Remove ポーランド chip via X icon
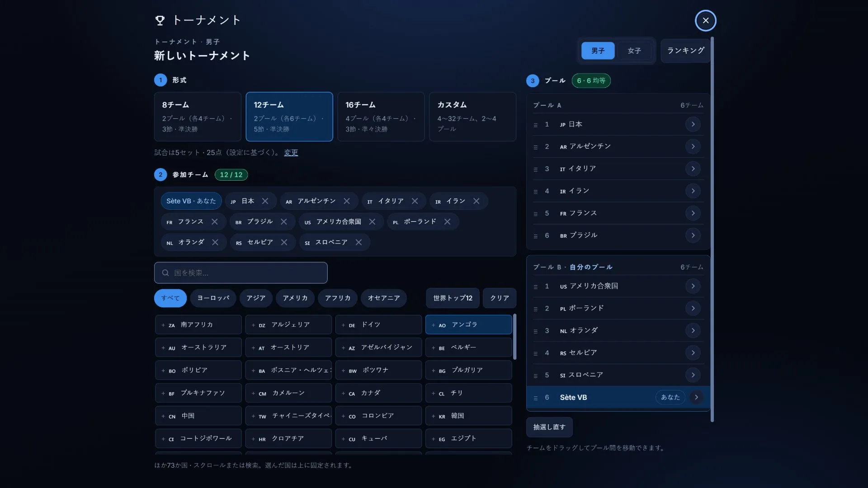Viewport: 868px width, 488px height. click(447, 222)
